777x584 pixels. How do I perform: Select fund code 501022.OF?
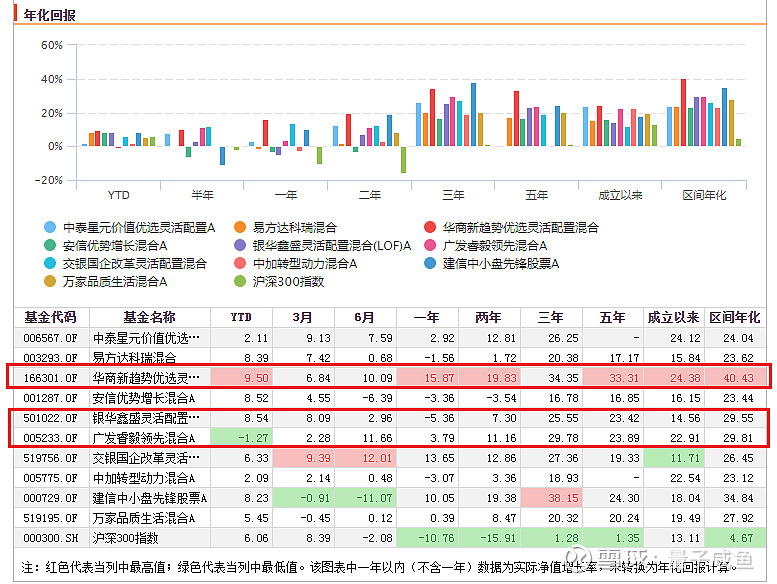click(51, 418)
